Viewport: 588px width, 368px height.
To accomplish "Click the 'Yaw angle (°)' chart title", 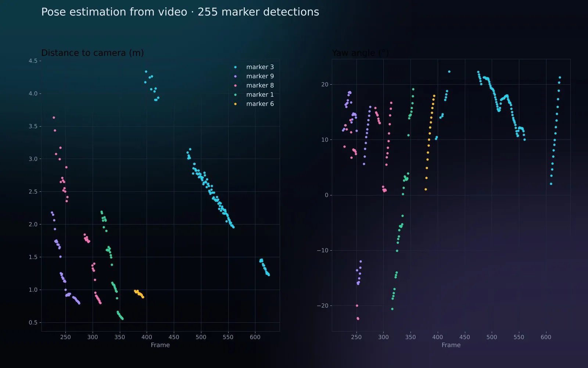I will (x=360, y=53).
